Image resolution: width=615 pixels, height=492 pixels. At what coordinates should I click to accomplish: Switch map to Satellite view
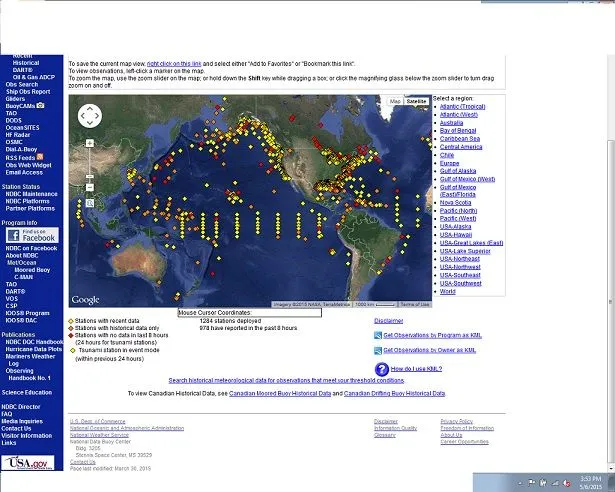pos(417,101)
